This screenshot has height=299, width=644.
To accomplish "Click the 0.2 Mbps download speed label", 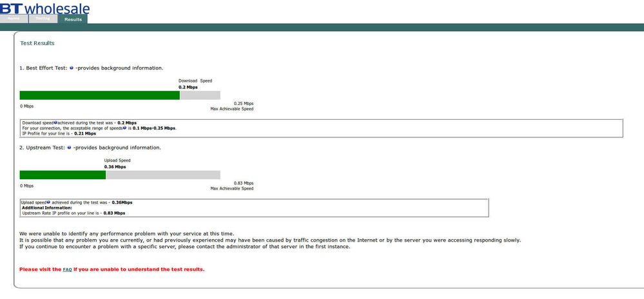I will click(x=188, y=88).
